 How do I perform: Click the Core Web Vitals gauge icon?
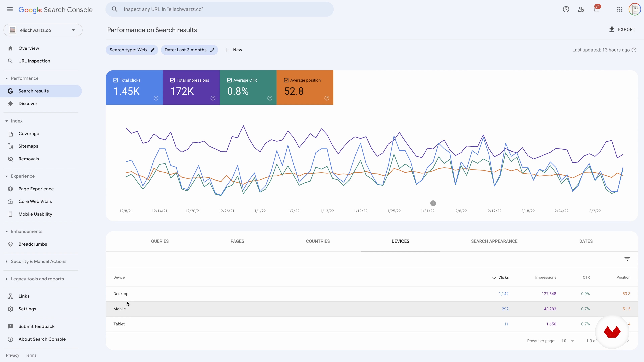point(10,201)
